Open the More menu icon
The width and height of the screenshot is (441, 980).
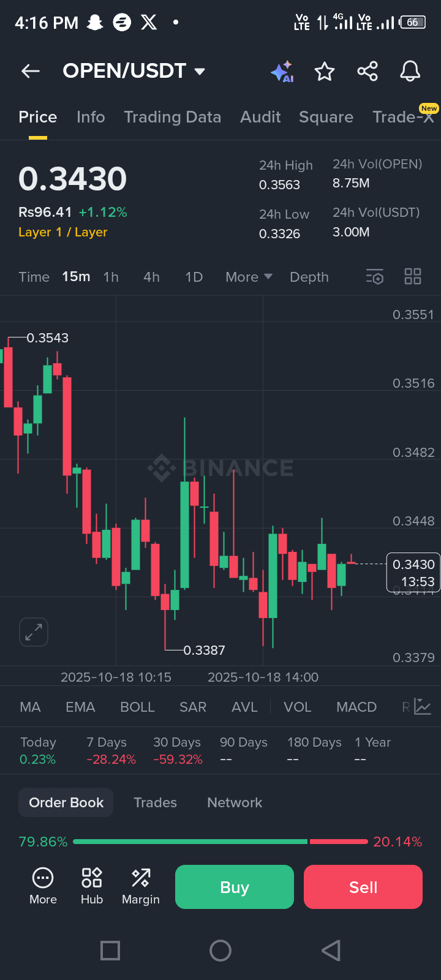[43, 886]
